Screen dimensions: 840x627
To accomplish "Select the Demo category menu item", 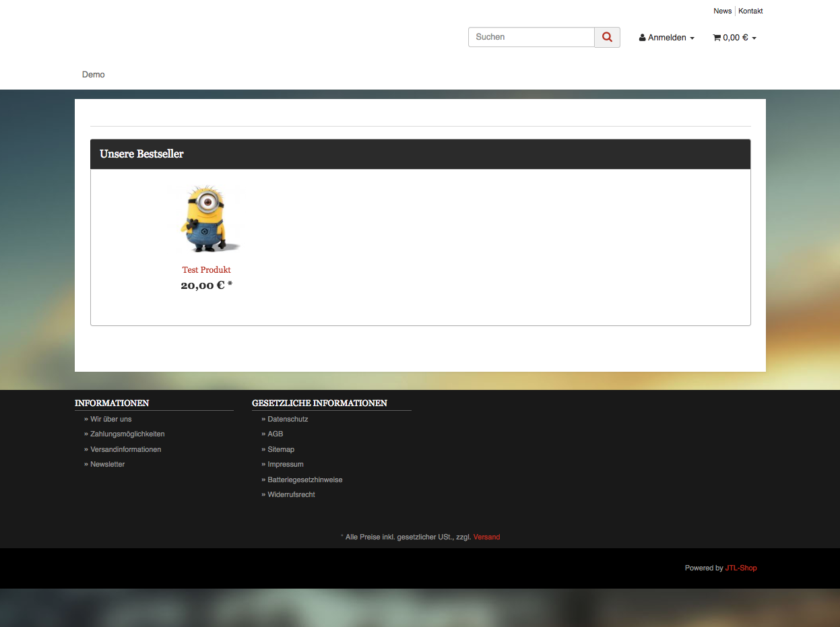I will tap(94, 75).
